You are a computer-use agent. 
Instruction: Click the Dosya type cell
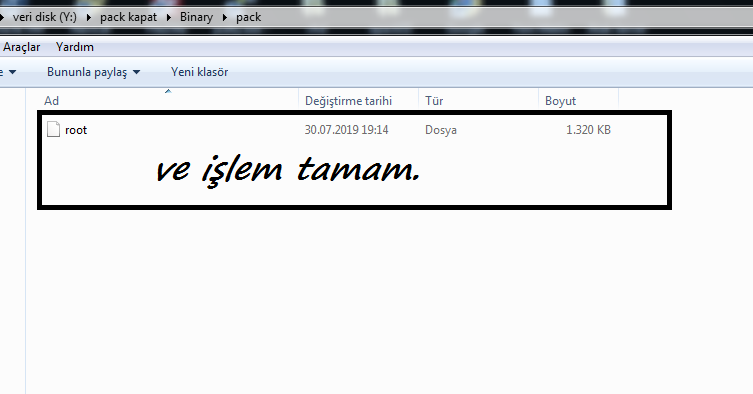point(441,130)
